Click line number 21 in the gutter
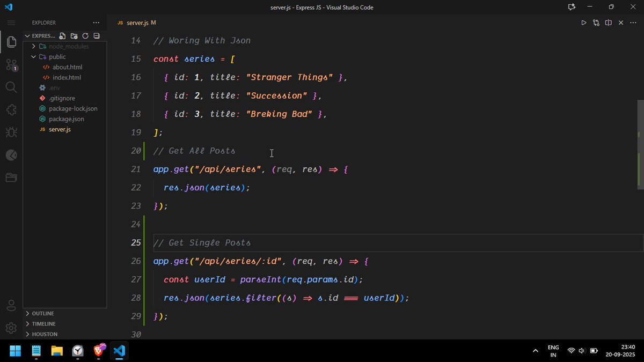 tap(136, 169)
